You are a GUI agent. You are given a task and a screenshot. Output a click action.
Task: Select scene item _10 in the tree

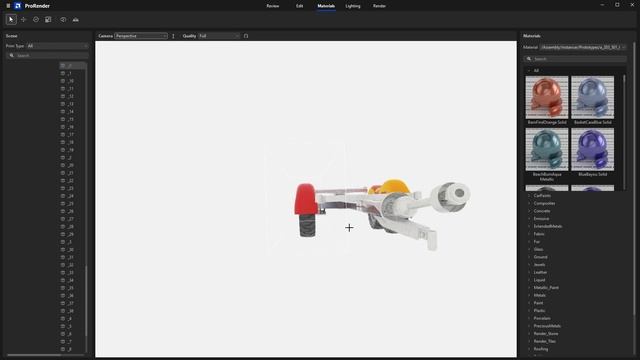coord(71,81)
